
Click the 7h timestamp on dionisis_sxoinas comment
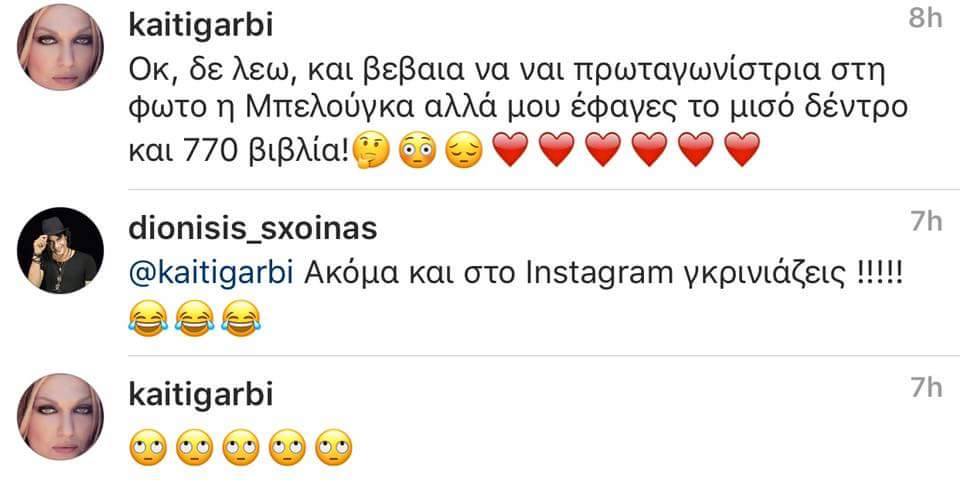point(926,222)
